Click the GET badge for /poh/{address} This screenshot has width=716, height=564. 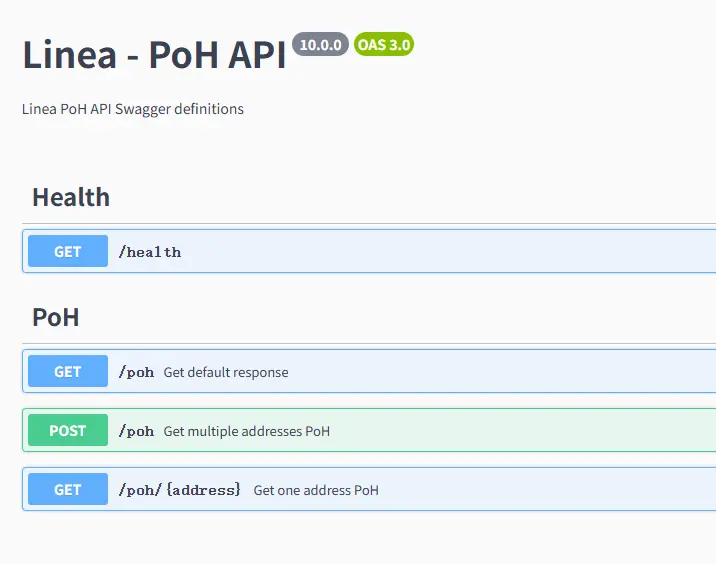click(68, 489)
